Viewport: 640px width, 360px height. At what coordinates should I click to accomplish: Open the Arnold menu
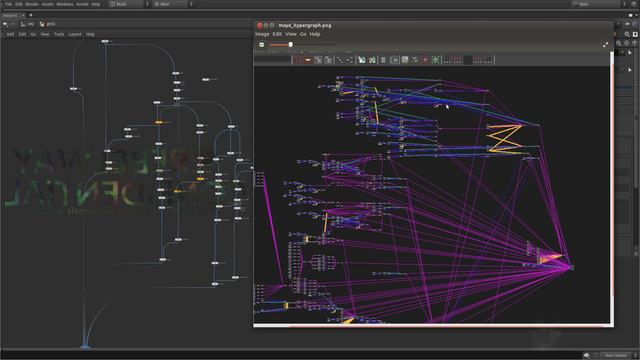tap(82, 4)
